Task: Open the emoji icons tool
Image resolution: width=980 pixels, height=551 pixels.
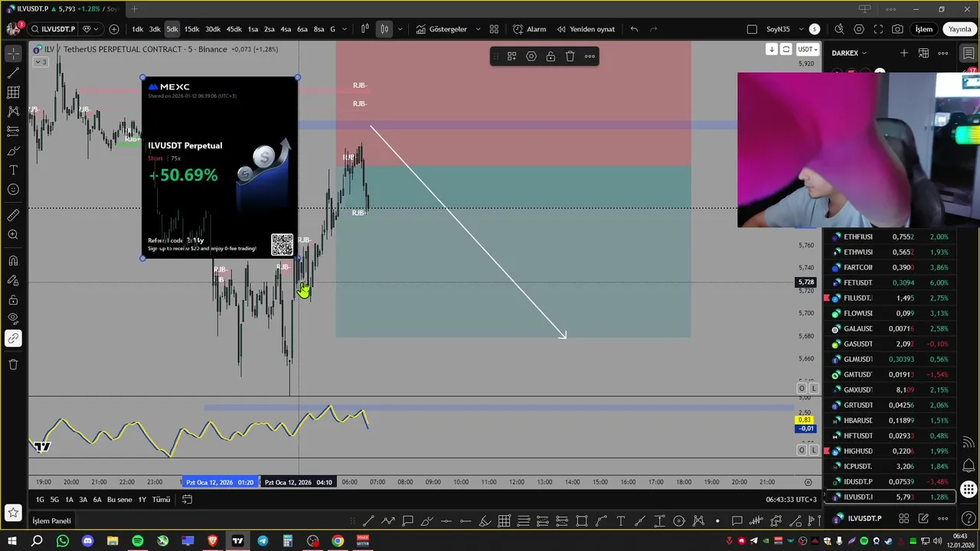Action: [x=13, y=190]
